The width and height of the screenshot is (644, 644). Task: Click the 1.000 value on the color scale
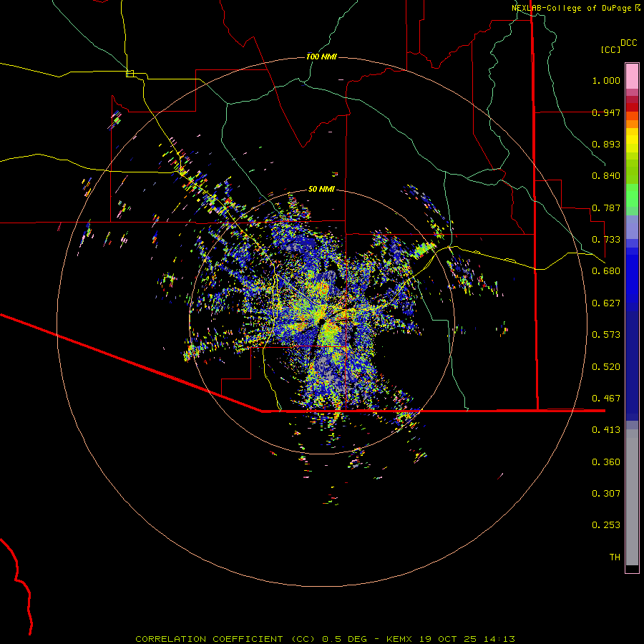click(x=606, y=80)
